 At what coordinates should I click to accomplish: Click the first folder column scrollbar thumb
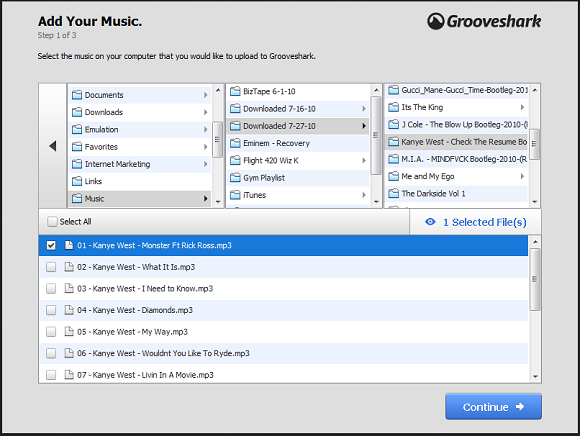click(x=218, y=139)
